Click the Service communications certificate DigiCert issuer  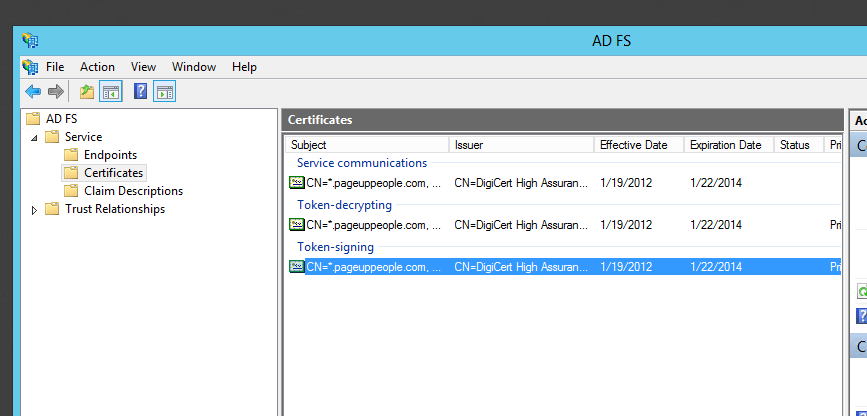(521, 183)
